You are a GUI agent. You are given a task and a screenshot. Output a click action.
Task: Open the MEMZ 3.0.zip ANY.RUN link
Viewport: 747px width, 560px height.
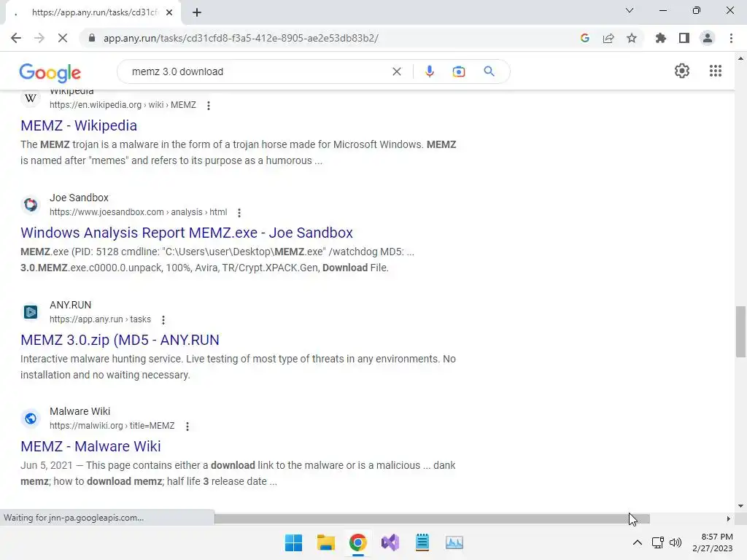pos(120,340)
